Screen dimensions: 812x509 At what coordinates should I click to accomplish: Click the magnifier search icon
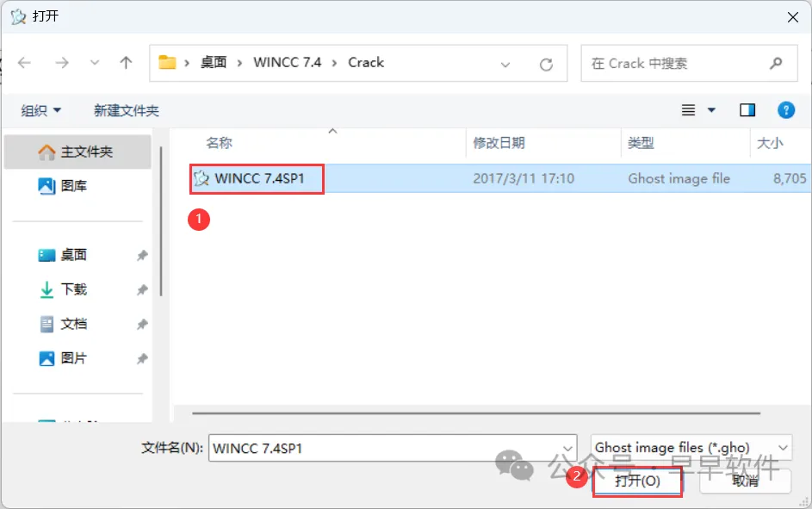776,63
